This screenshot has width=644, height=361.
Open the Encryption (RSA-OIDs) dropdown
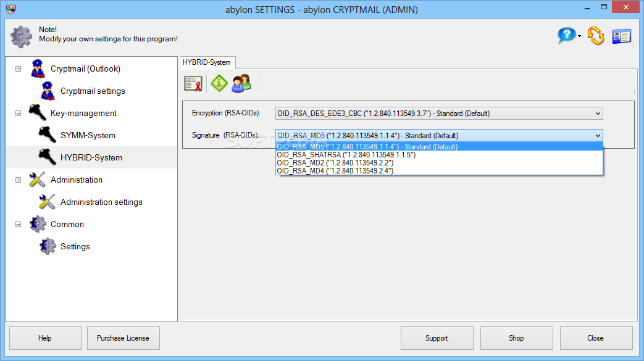click(x=439, y=114)
